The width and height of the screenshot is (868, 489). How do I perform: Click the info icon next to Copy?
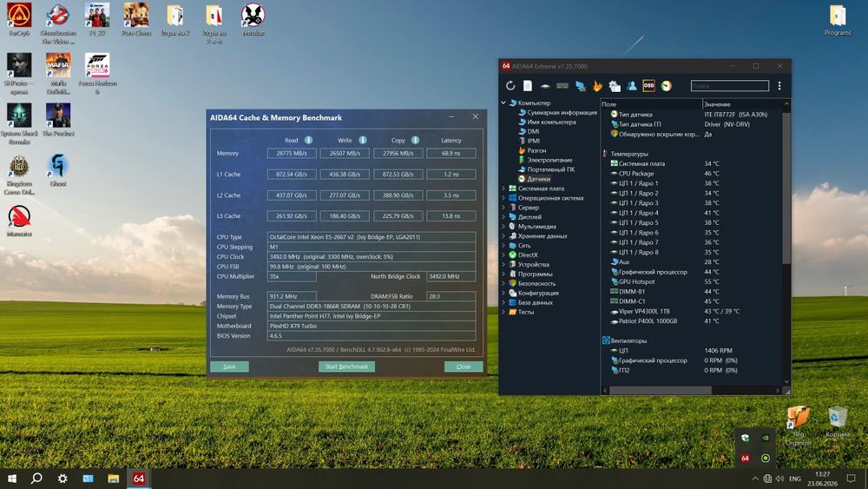[415, 140]
